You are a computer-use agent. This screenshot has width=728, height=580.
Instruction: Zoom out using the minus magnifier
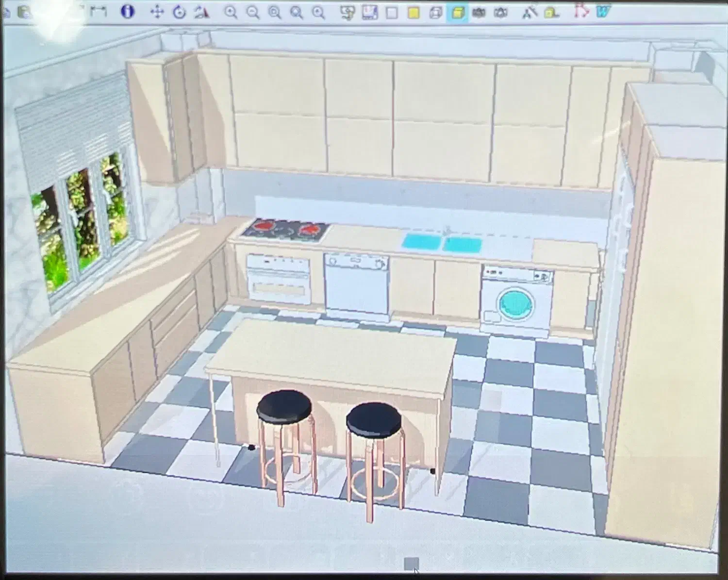[x=252, y=13]
